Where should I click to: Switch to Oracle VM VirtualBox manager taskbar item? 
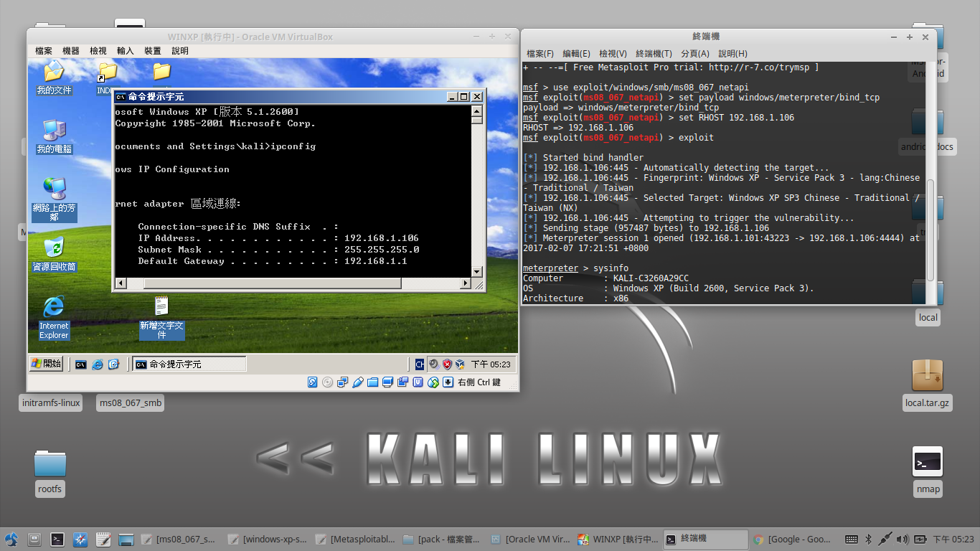[530, 539]
